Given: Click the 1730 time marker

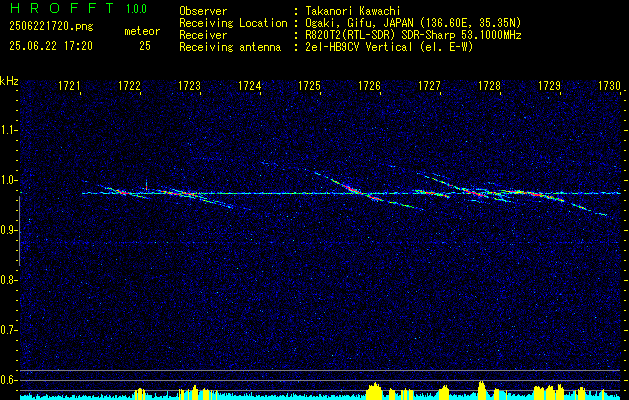Looking at the screenshot, I should 609,86.
